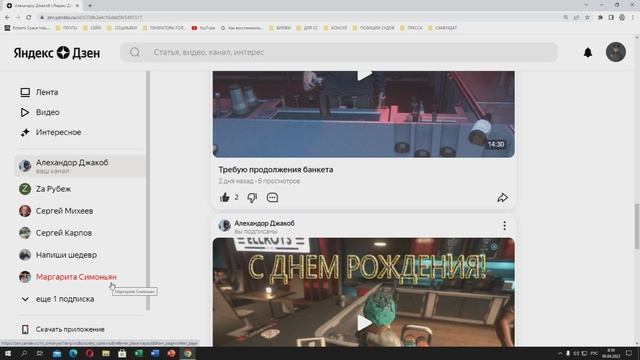Like the Требую продолжения банкета post
The width and height of the screenshot is (640, 360).
[224, 198]
